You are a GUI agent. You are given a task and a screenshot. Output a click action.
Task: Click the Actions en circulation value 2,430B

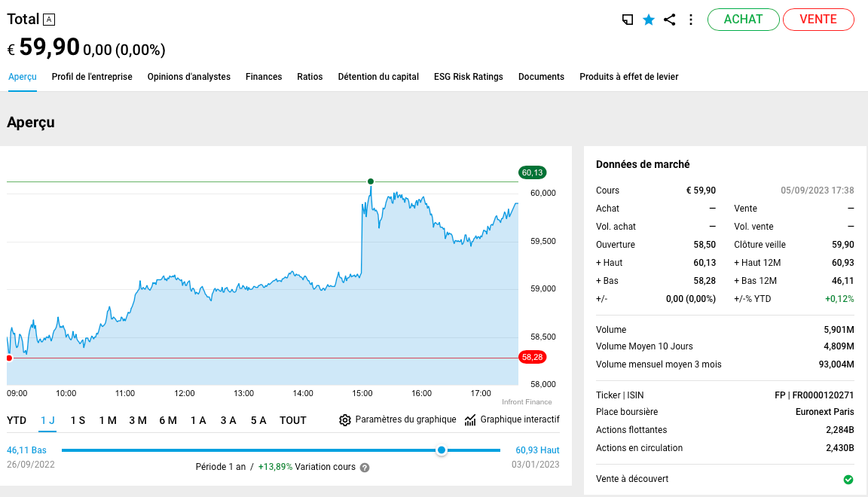point(840,448)
